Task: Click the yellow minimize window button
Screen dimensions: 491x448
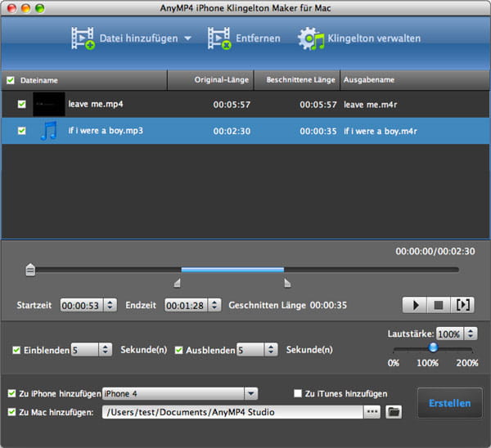Action: 26,8
